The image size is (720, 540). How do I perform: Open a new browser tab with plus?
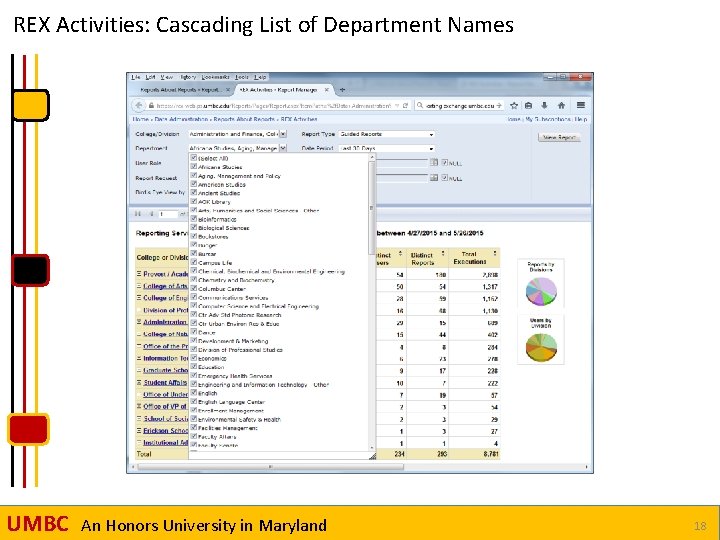(342, 90)
